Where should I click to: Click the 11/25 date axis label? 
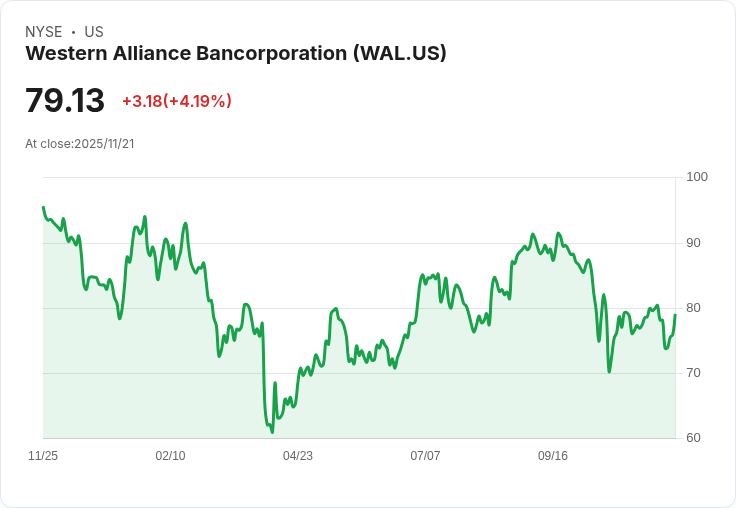[x=43, y=456]
